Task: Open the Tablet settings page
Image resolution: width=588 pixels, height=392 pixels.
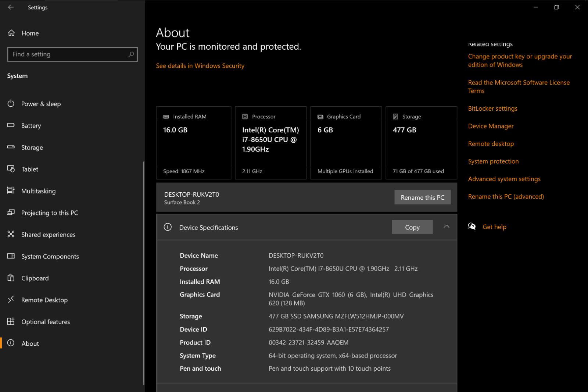Action: 30,169
